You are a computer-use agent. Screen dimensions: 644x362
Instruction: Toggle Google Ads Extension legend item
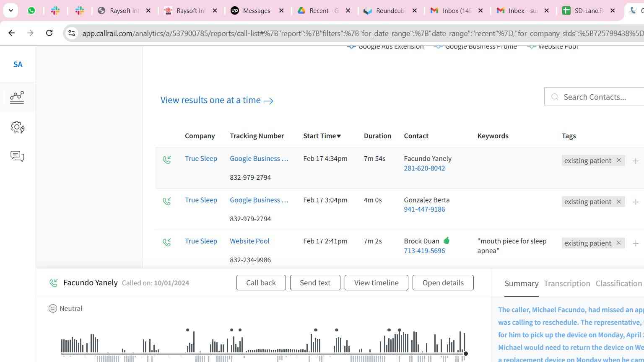pos(385,47)
